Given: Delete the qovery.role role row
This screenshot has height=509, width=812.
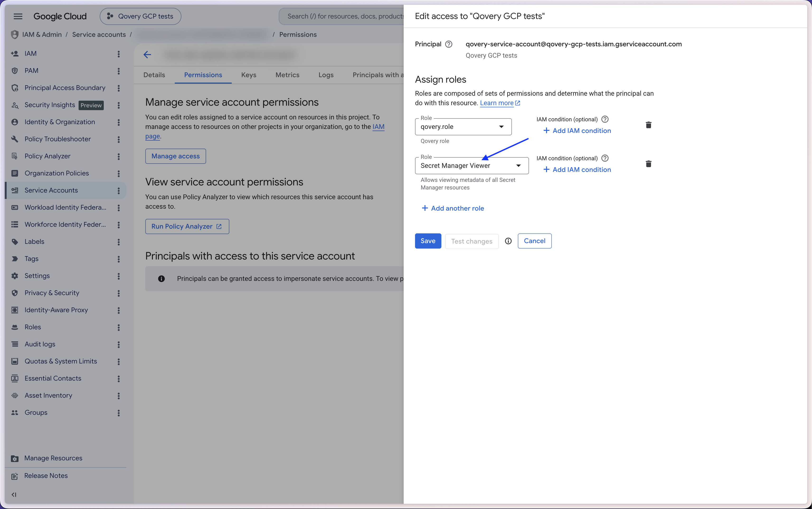Looking at the screenshot, I should pos(648,125).
